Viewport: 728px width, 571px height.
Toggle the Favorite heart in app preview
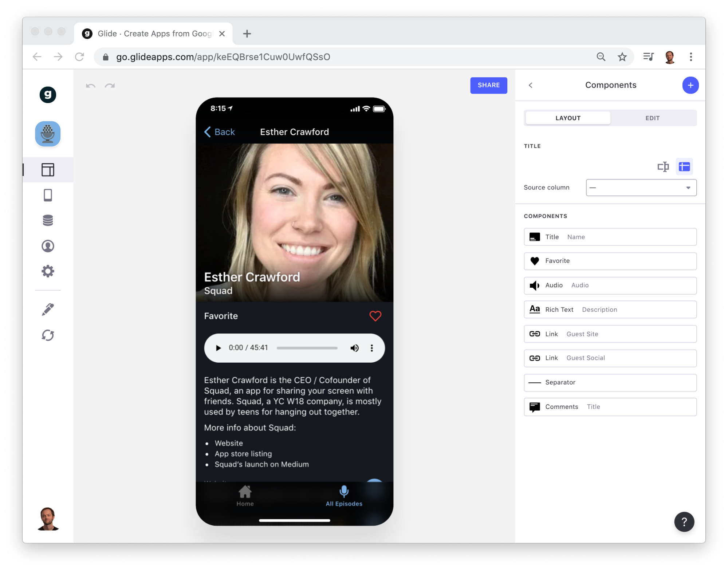[x=375, y=316]
